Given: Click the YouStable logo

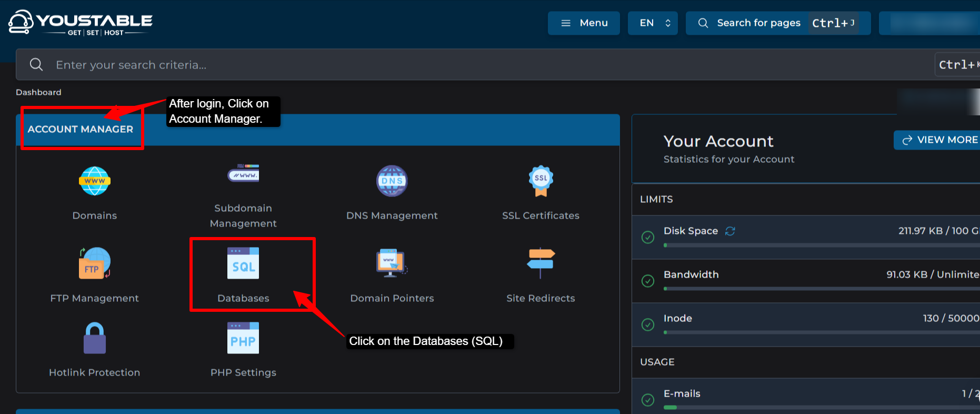Looking at the screenshot, I should point(81,23).
